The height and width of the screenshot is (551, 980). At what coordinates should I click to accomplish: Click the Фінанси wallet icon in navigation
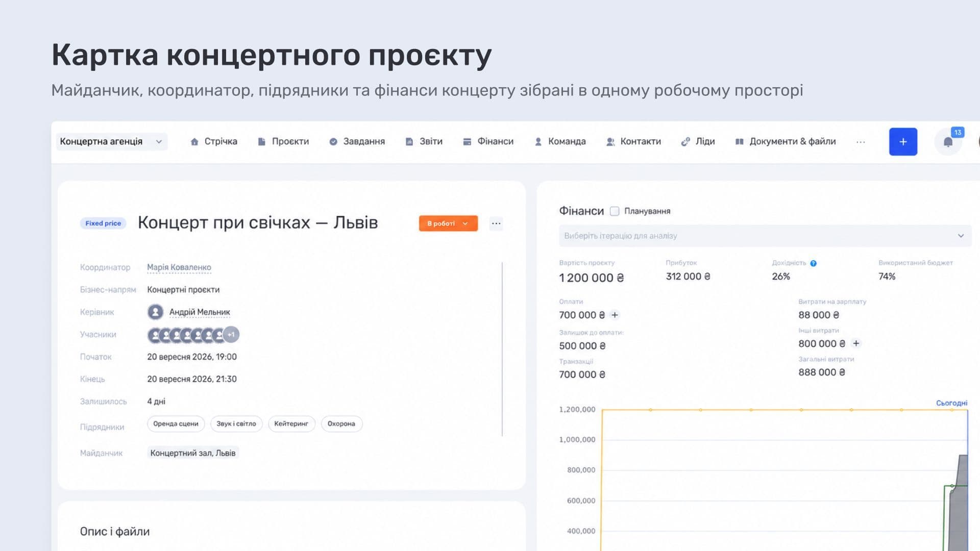467,142
